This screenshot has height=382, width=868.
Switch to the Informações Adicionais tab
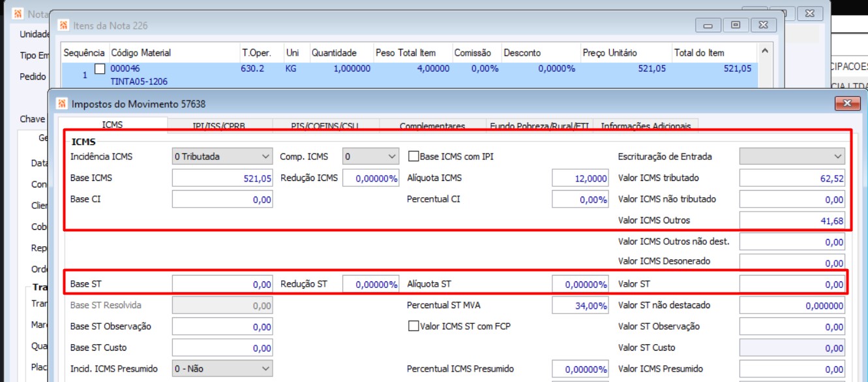(x=646, y=125)
